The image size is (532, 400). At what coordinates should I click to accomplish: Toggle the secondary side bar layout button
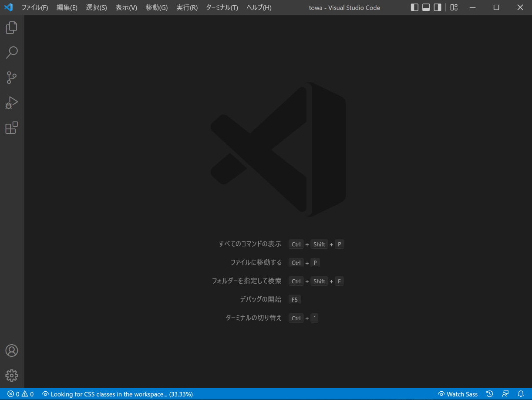tap(438, 7)
